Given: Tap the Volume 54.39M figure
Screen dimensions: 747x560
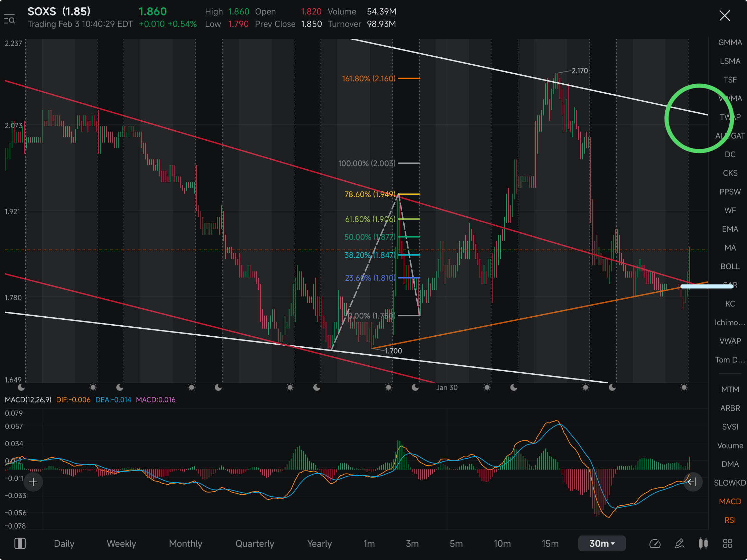Looking at the screenshot, I should (x=381, y=11).
